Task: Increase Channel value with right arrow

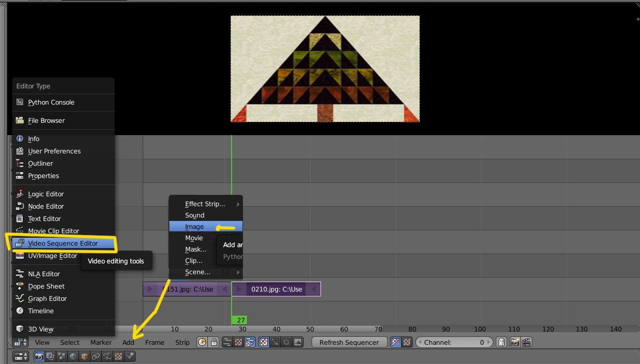Action: point(488,342)
